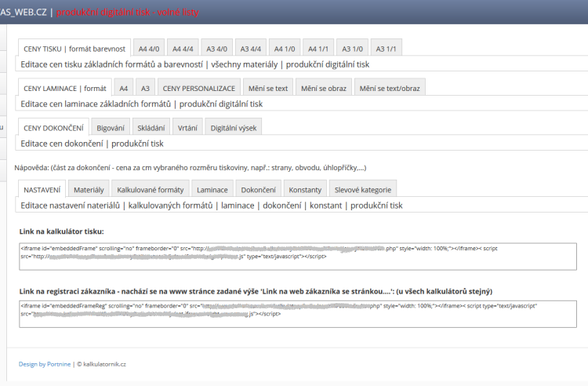The image size is (588, 386).
Task: Click 'Editace cen laminace základních formátů' description
Action: point(142,104)
